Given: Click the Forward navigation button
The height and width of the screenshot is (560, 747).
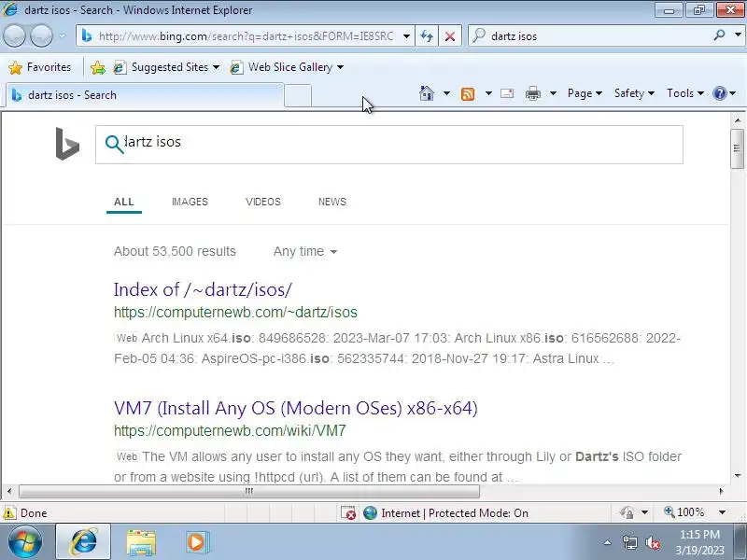Looking at the screenshot, I should 41,35.
